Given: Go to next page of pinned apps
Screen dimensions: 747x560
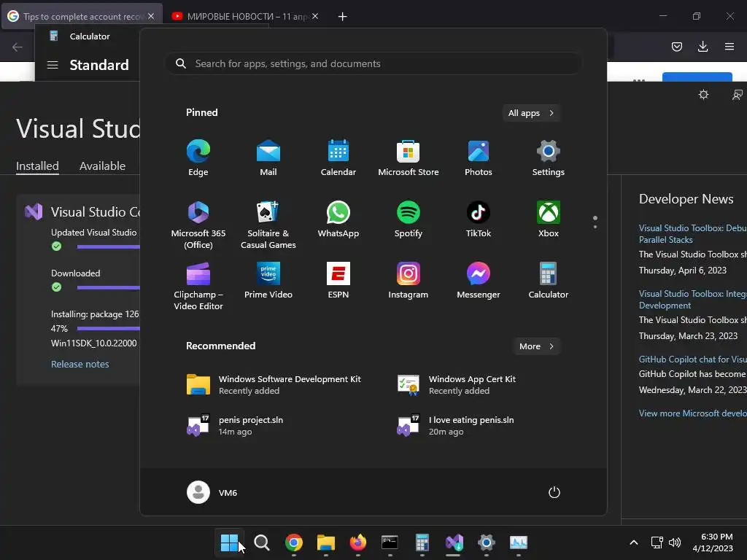Looking at the screenshot, I should [x=595, y=227].
